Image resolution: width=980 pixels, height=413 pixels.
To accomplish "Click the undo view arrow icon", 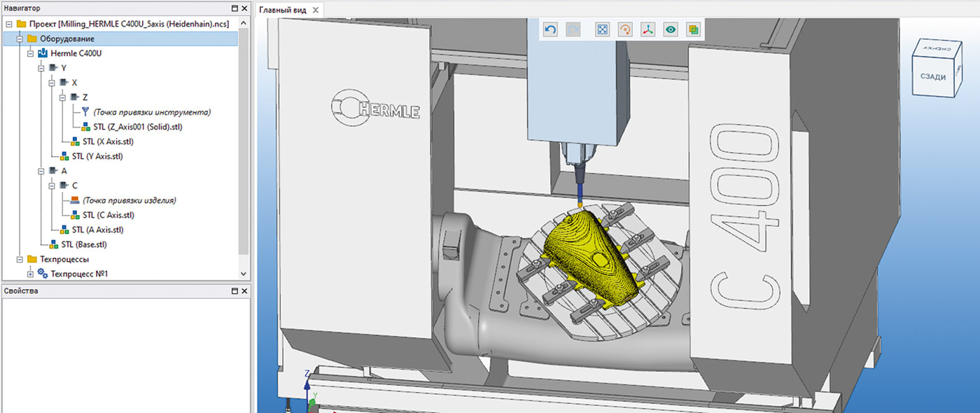I will tap(550, 30).
